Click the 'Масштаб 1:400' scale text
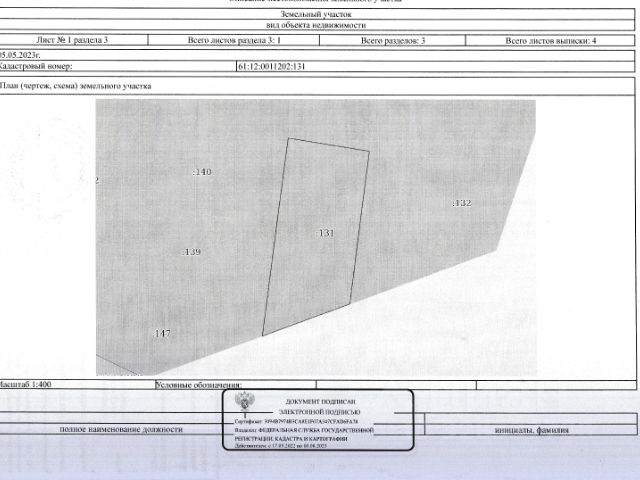Viewport: 640px width, 480px height. [25, 384]
